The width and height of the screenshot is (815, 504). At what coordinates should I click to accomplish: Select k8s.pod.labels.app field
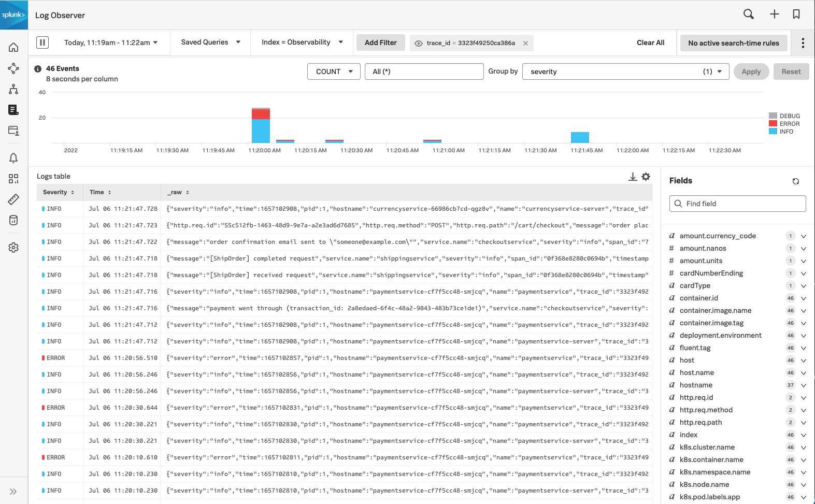pos(710,497)
